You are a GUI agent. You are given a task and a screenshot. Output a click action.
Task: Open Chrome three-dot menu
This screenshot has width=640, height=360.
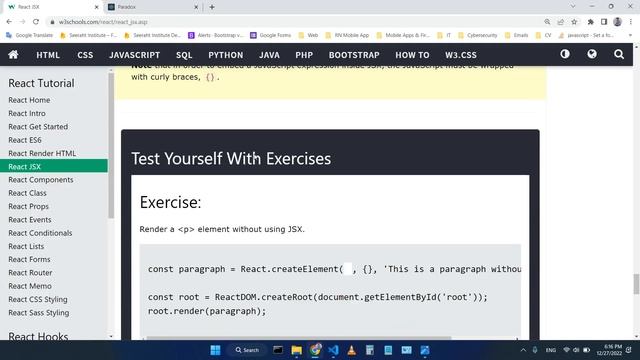point(631,22)
